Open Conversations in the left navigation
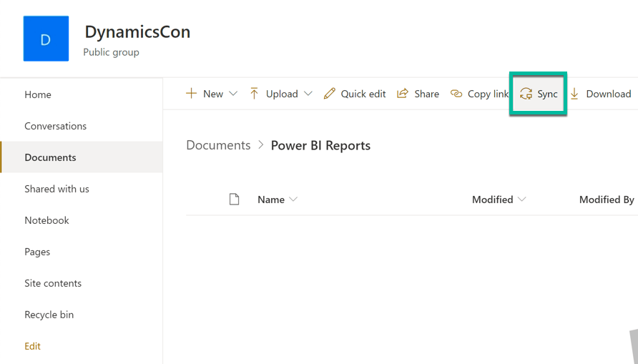This screenshot has width=638, height=364. [55, 126]
